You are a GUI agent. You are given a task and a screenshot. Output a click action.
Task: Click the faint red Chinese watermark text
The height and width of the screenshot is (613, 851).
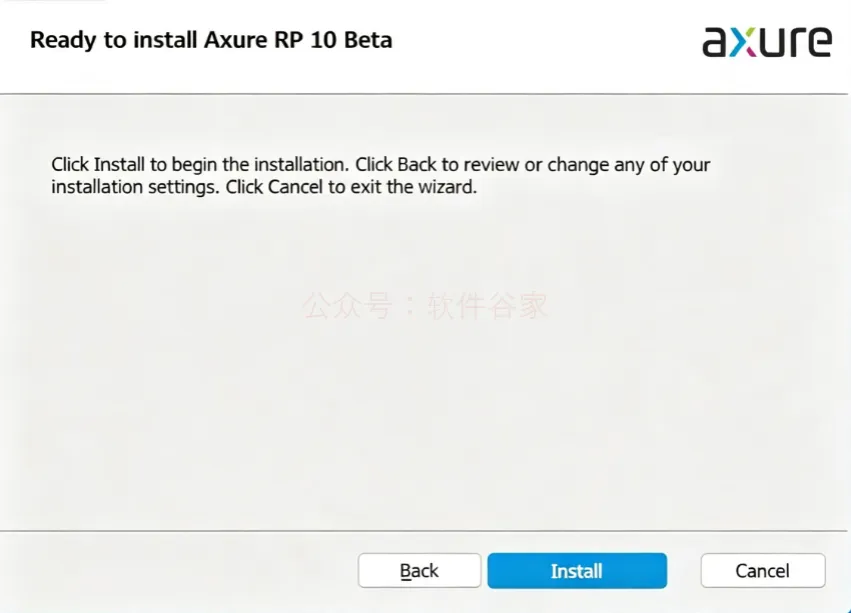click(x=425, y=306)
